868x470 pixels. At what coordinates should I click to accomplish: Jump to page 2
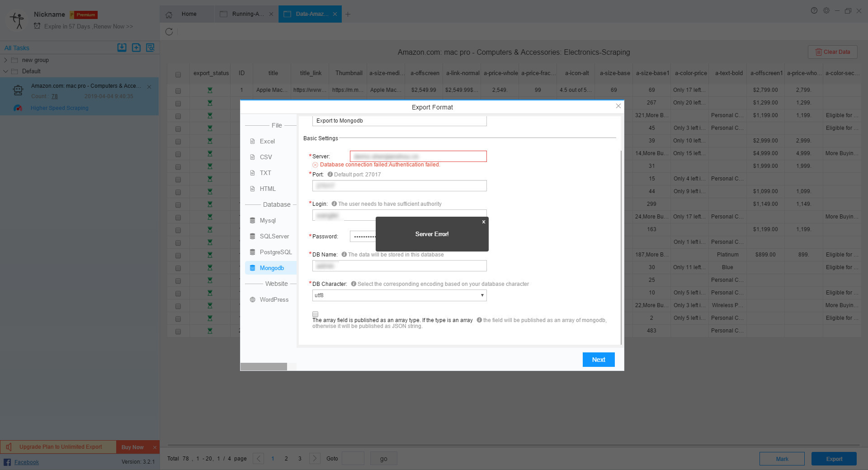(x=286, y=459)
